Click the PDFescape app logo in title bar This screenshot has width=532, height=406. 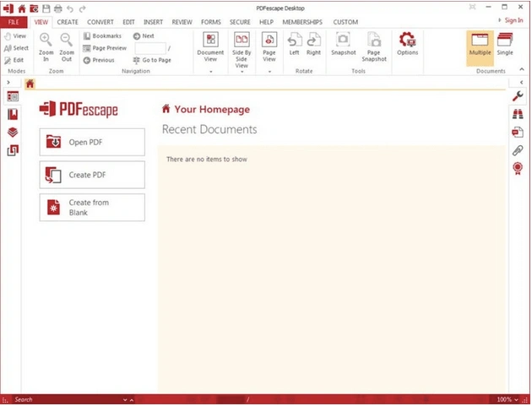pos(8,8)
